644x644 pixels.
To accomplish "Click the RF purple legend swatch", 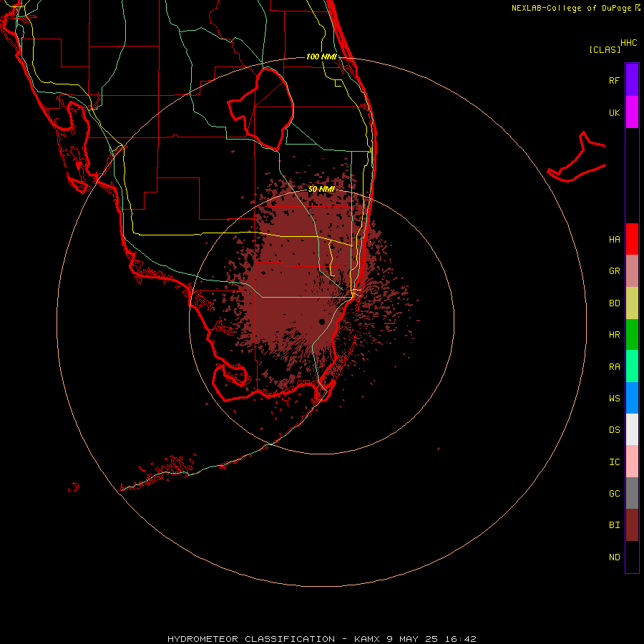I will point(632,80).
